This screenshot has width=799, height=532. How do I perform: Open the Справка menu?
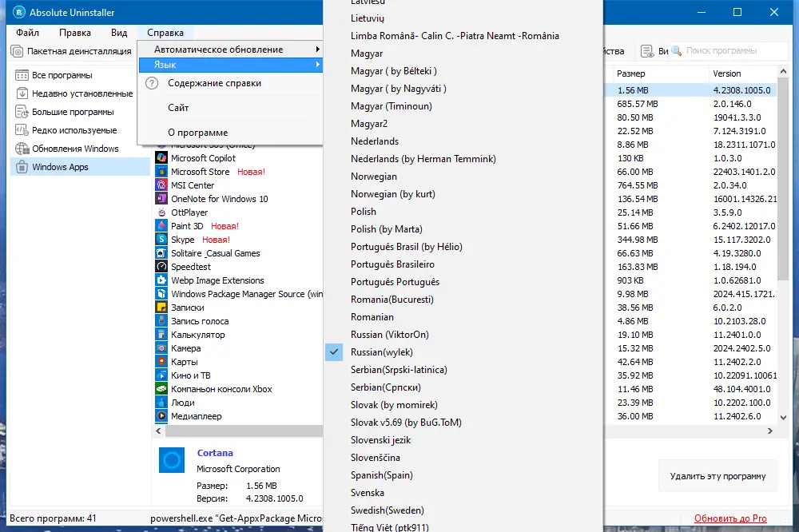pyautogui.click(x=165, y=33)
